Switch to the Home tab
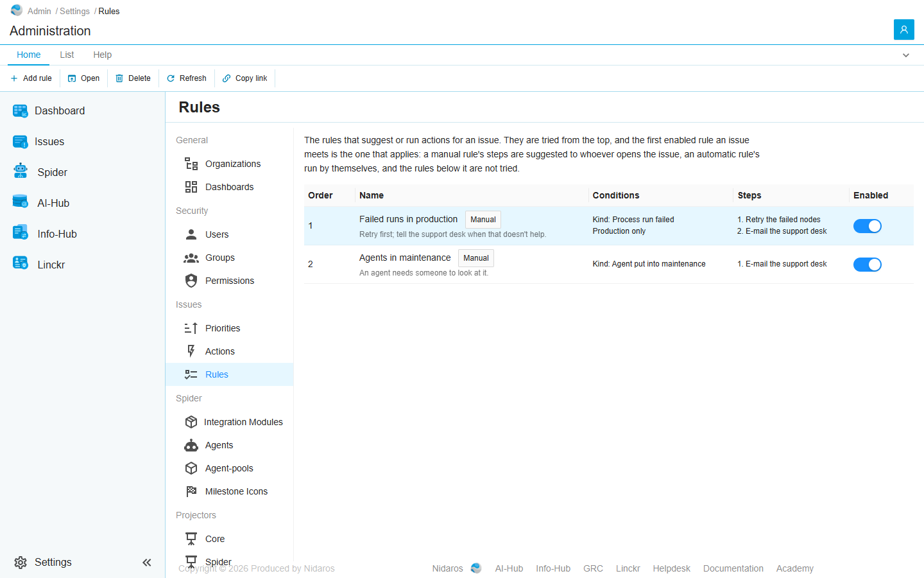The image size is (924, 578). click(x=29, y=55)
